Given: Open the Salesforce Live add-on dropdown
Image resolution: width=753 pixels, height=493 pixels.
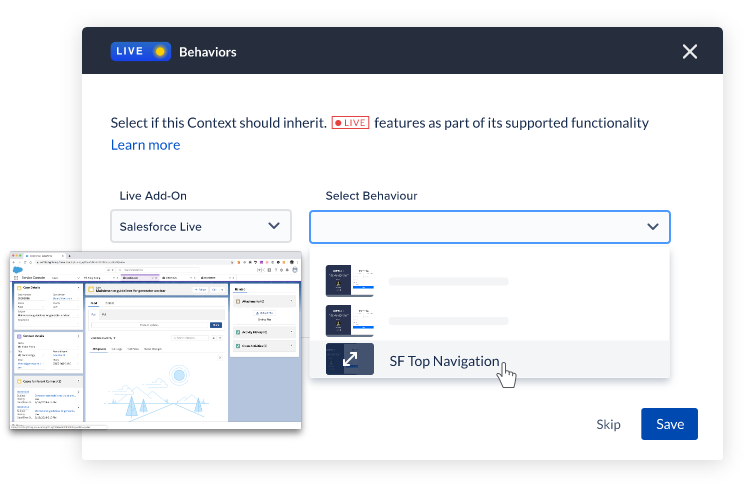Looking at the screenshot, I should point(200,227).
